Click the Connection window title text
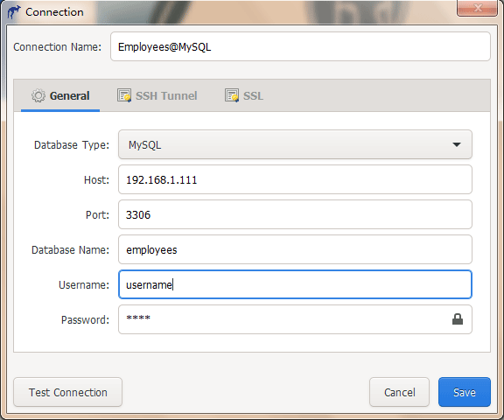The height and width of the screenshot is (420, 504). pyautogui.click(x=54, y=12)
